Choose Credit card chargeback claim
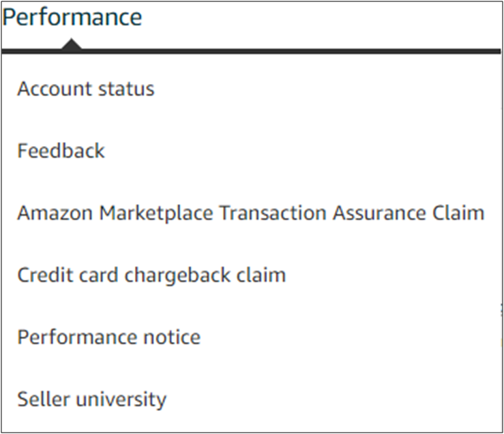The width and height of the screenshot is (504, 434). point(151,275)
